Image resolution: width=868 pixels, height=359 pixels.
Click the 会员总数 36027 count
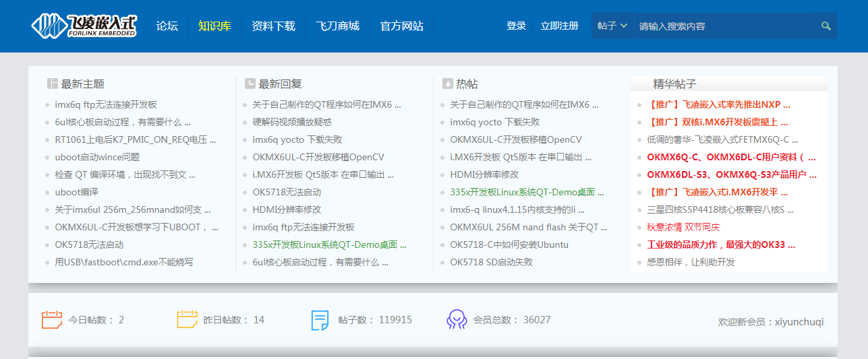[x=537, y=320]
